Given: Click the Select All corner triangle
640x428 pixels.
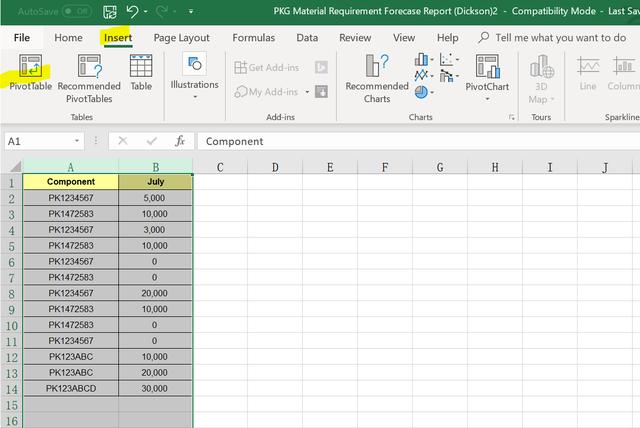Looking at the screenshot, I should [x=15, y=166].
